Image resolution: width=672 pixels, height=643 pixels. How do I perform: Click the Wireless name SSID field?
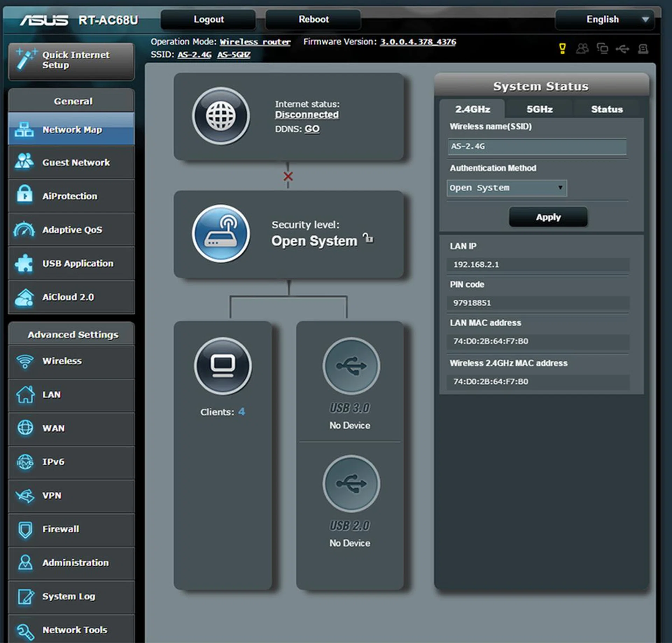[537, 146]
